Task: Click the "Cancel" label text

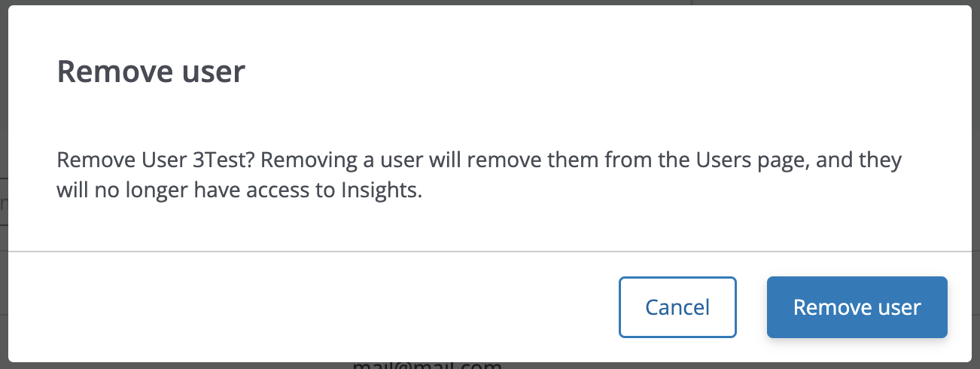Action: coord(677,307)
